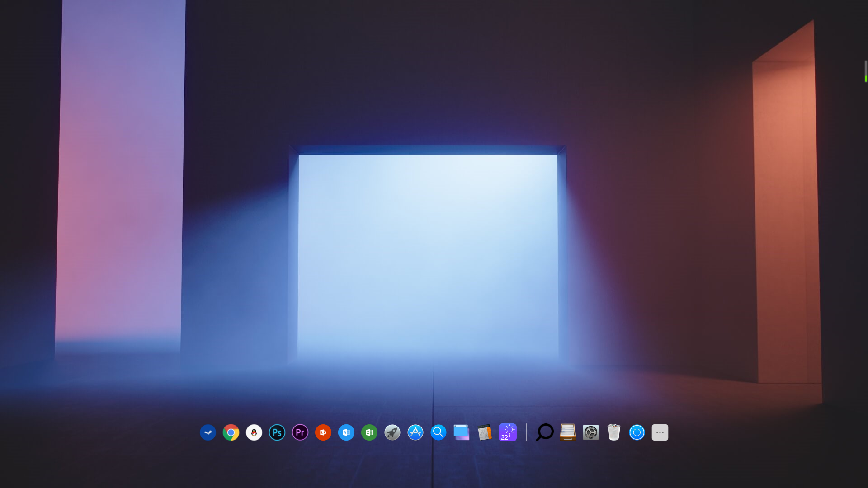Image resolution: width=868 pixels, height=488 pixels.
Task: Click the black magnifying glass search icon
Action: 545,432
